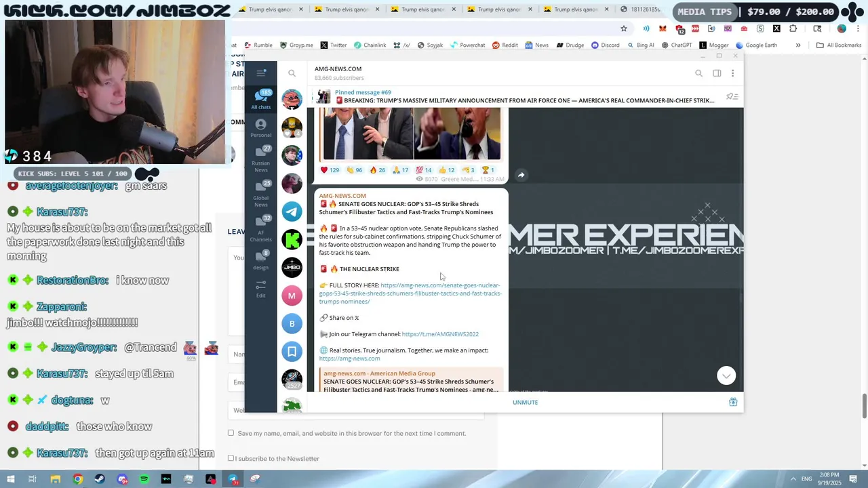Search inside the AMG-NEWS.COM channel
The height and width of the screenshot is (488, 868).
[x=698, y=73]
